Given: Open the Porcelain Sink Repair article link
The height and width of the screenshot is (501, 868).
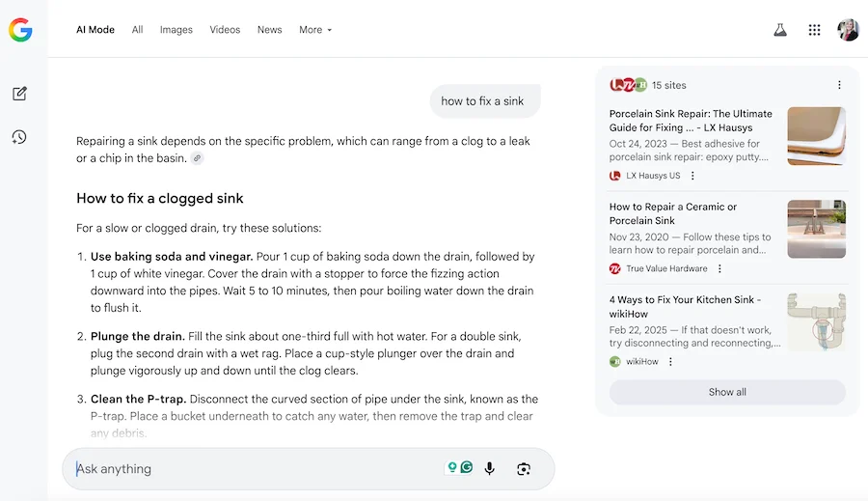Looking at the screenshot, I should coord(691,121).
